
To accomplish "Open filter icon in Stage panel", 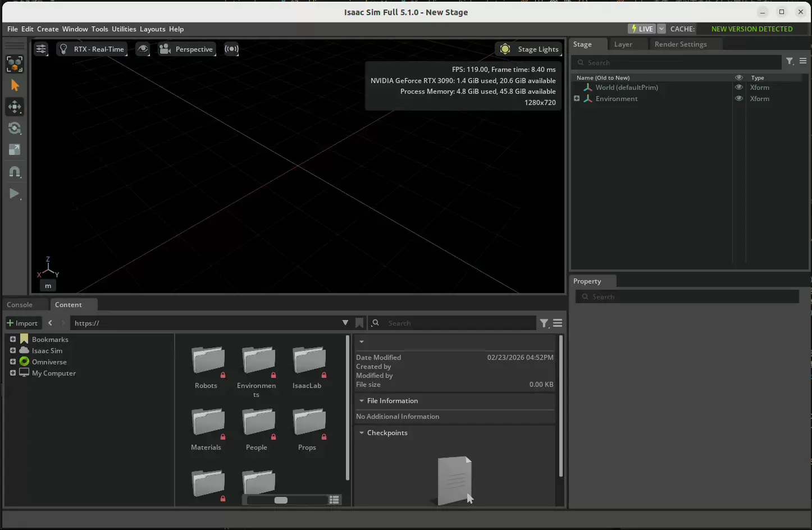I will click(790, 61).
